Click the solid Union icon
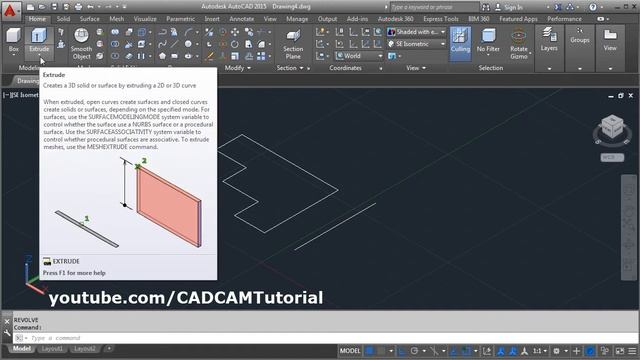 click(115, 32)
